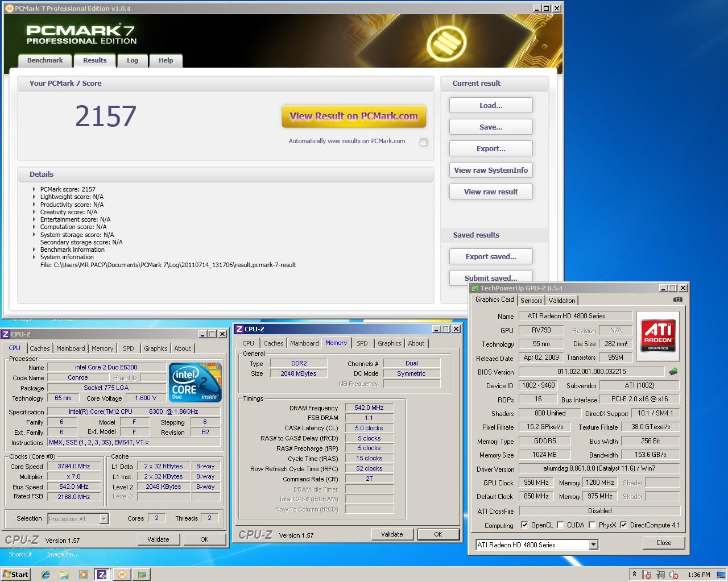Open SPD tab in the CPU-Z Memory window
Viewport: 728px width, 582px height.
coord(362,343)
